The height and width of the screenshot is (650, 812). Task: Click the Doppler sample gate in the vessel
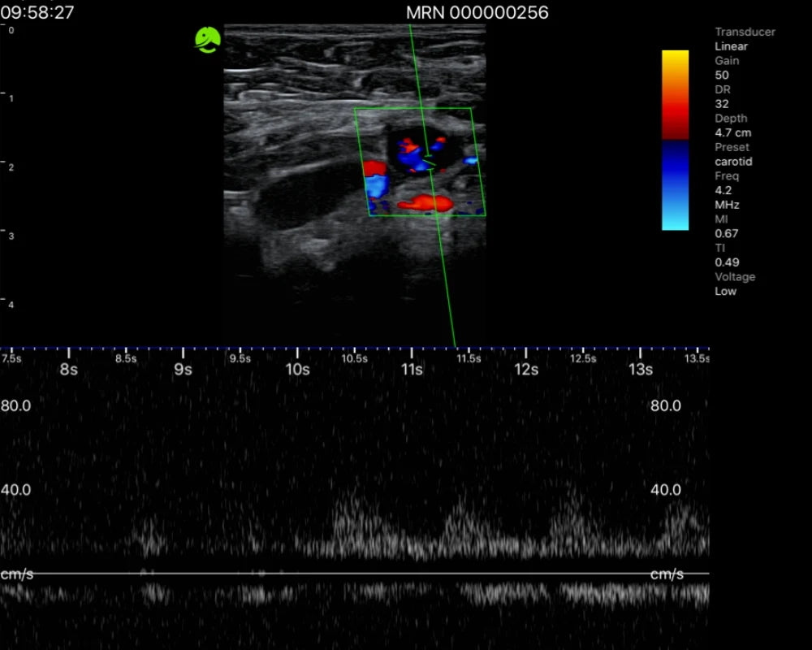430,162
